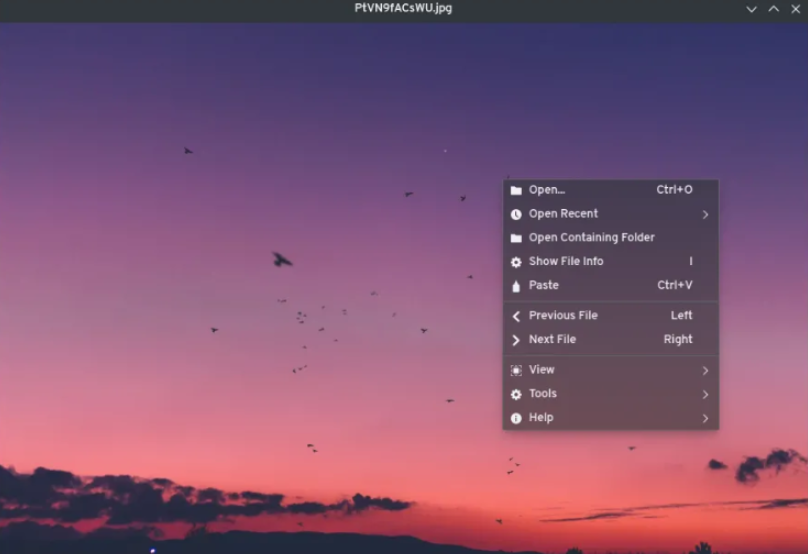Expand the Tools submenu arrow
808x554 pixels.
[x=705, y=394]
